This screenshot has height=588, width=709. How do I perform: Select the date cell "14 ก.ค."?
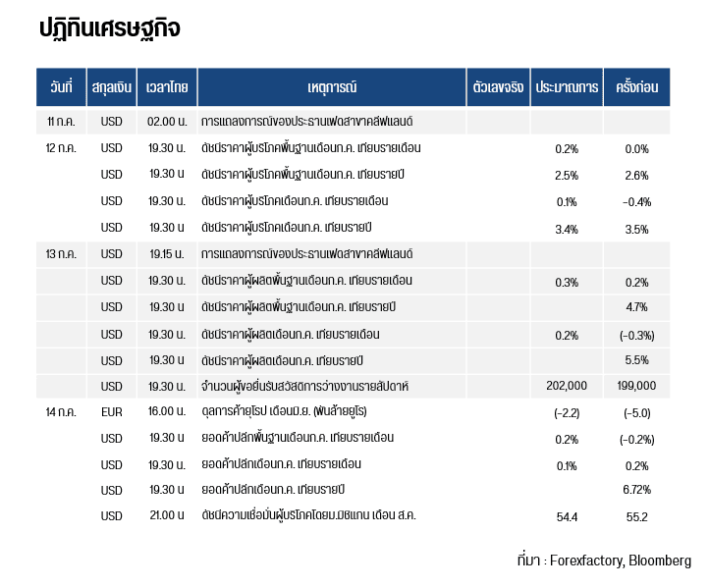(x=61, y=412)
